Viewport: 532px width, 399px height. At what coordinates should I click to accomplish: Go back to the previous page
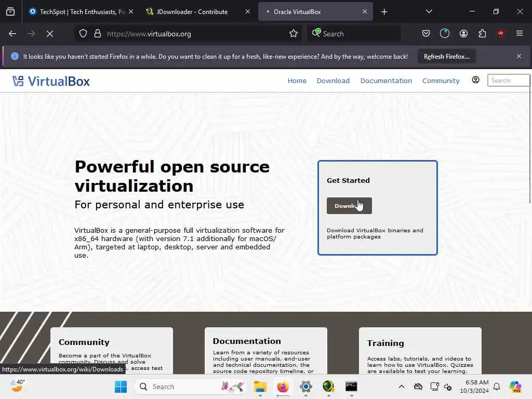12,34
